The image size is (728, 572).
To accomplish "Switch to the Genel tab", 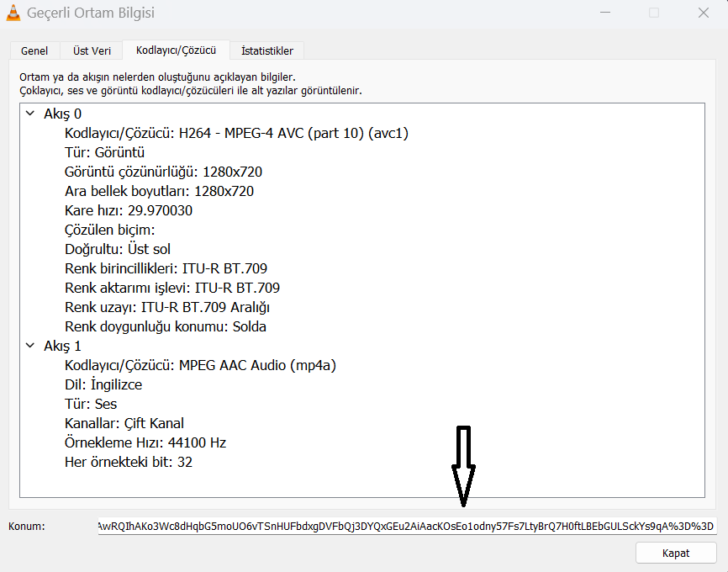I will click(34, 50).
